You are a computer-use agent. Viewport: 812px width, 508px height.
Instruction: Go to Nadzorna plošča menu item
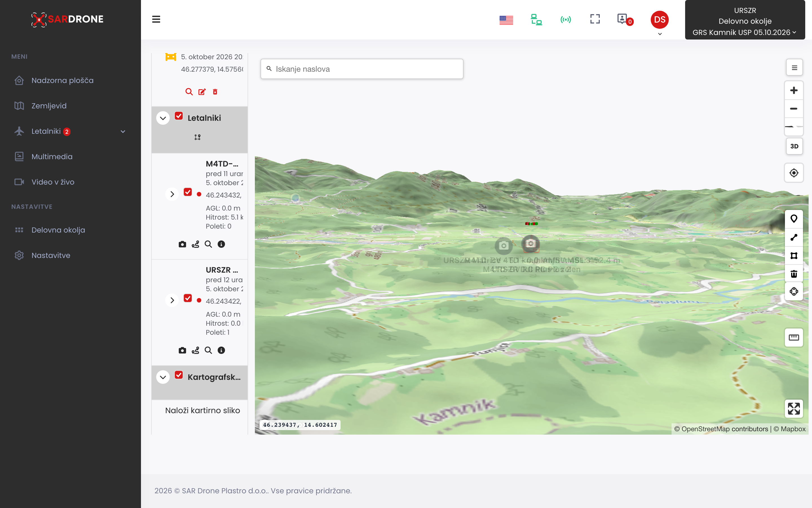[62, 80]
